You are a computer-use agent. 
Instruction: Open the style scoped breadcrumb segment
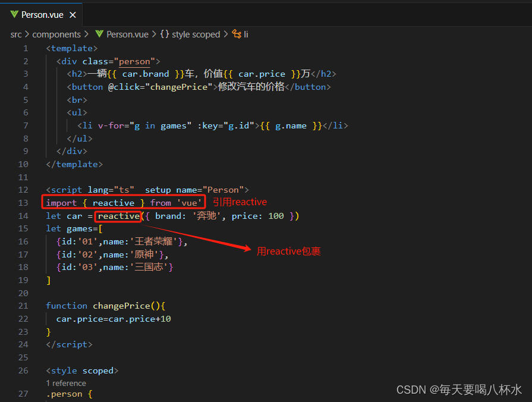point(196,34)
